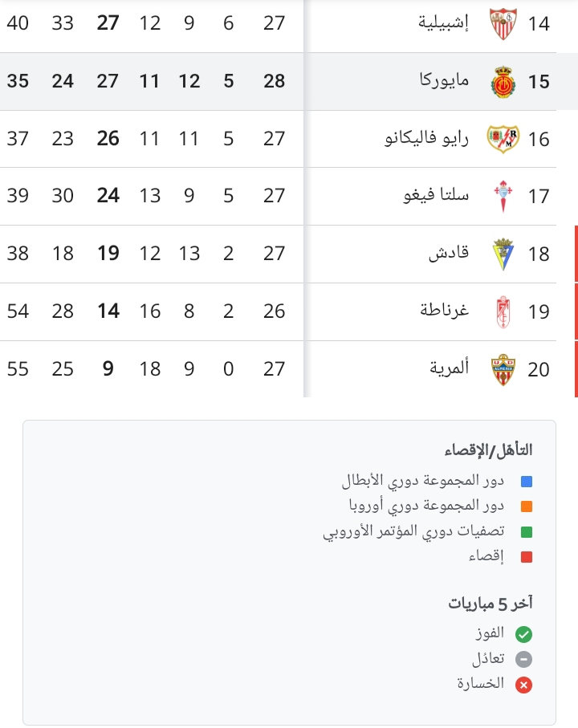This screenshot has width=578, height=728.
Task: Select the green Conference League legend swatch
Action: coord(527,532)
